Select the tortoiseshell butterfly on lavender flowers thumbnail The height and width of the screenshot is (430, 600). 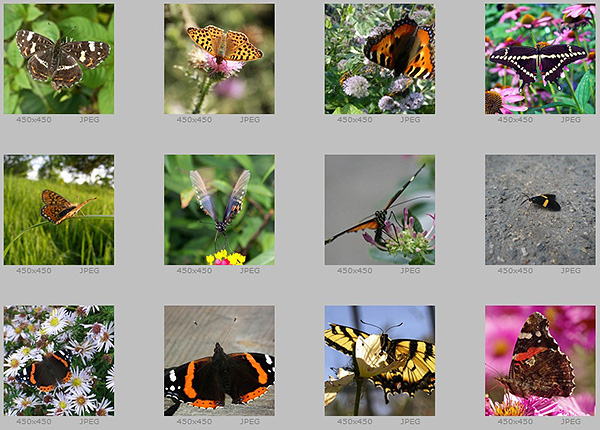pyautogui.click(x=380, y=59)
